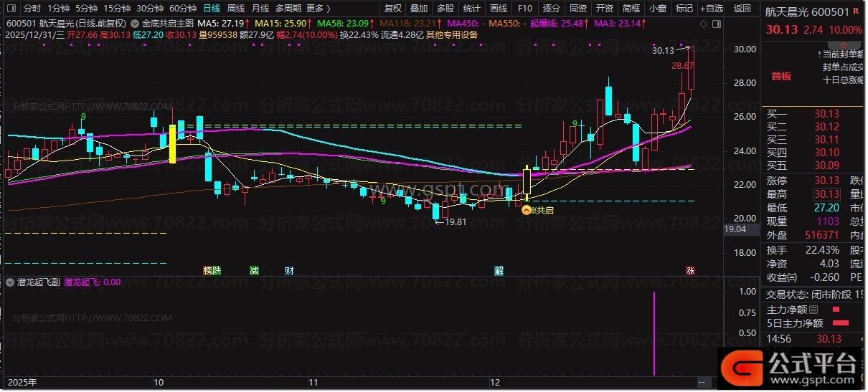Toggle the 复权 price adjustment setting

coord(393,9)
